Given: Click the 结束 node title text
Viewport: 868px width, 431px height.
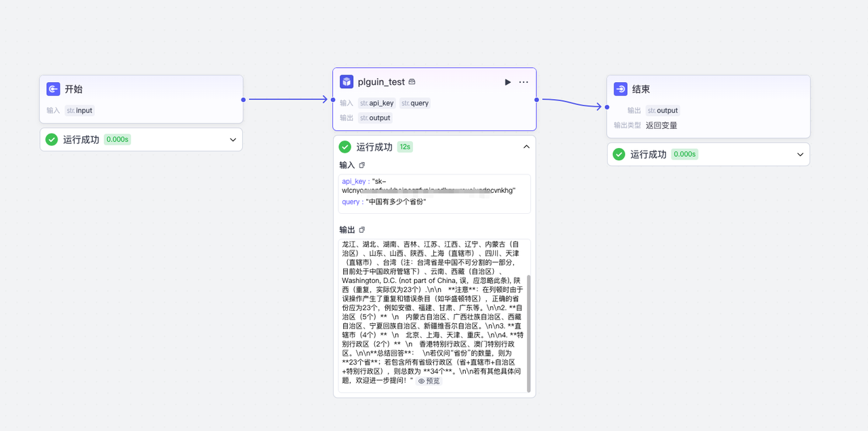Looking at the screenshot, I should [x=642, y=89].
